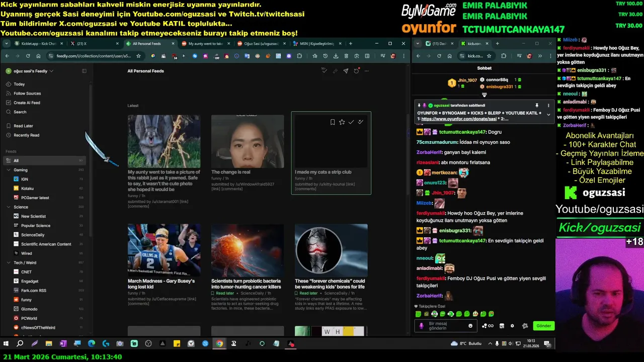Expand the pinned message in Kick chat

tap(548, 115)
